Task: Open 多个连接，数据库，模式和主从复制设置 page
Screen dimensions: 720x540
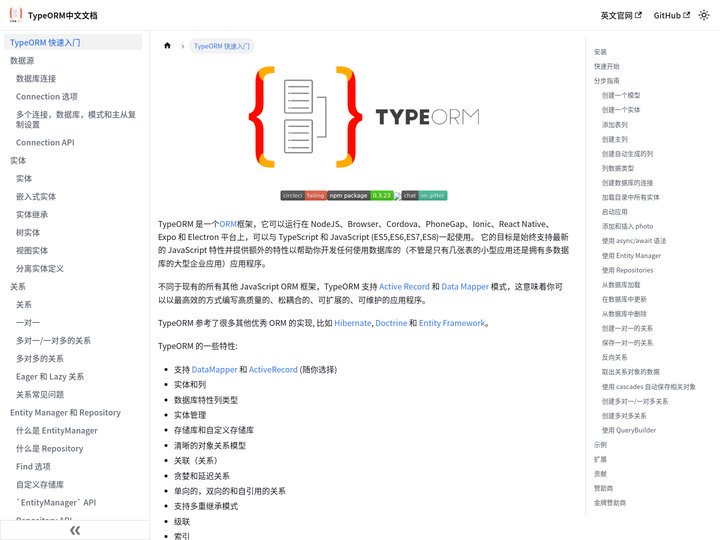Action: click(x=76, y=119)
